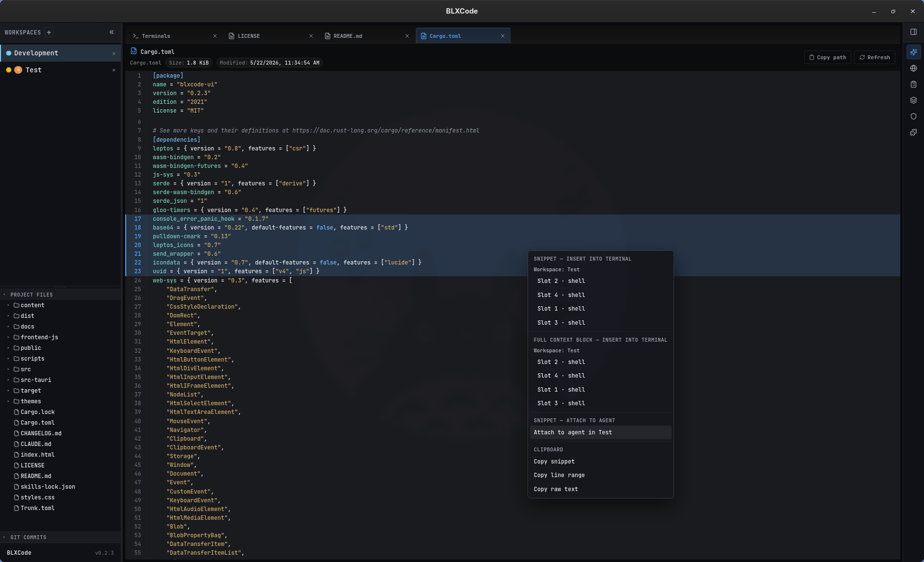Screen dimensions: 924x562
Task: Select the Cargo.toml tab
Action: tap(463, 36)
